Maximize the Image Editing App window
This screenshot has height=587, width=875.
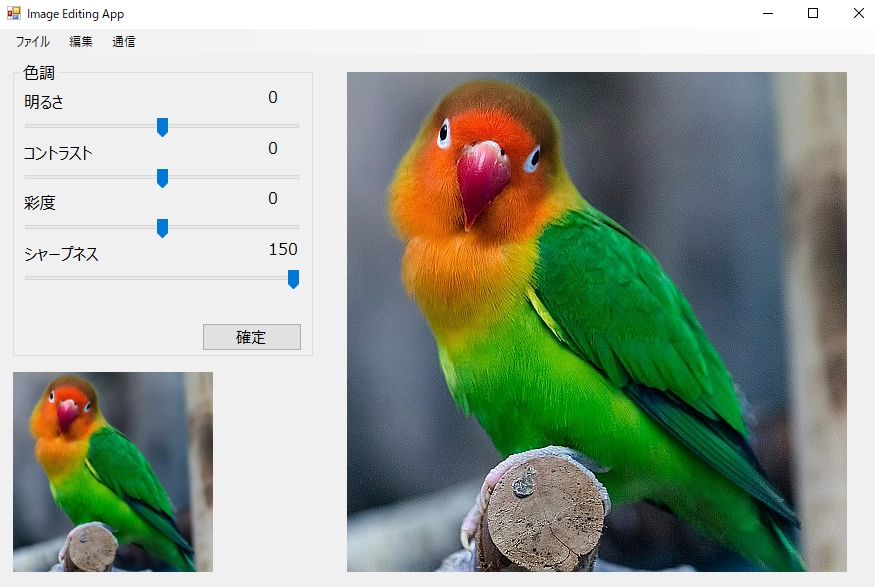tap(813, 13)
